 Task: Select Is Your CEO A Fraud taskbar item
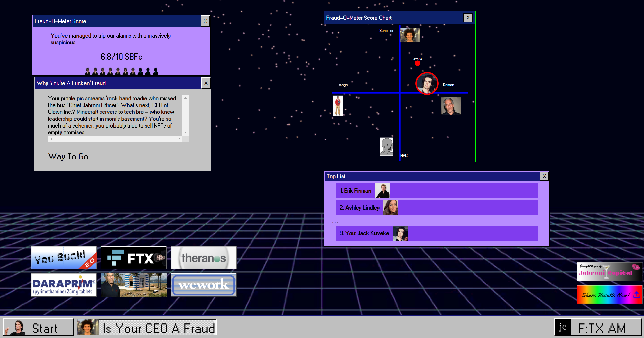[x=146, y=327]
